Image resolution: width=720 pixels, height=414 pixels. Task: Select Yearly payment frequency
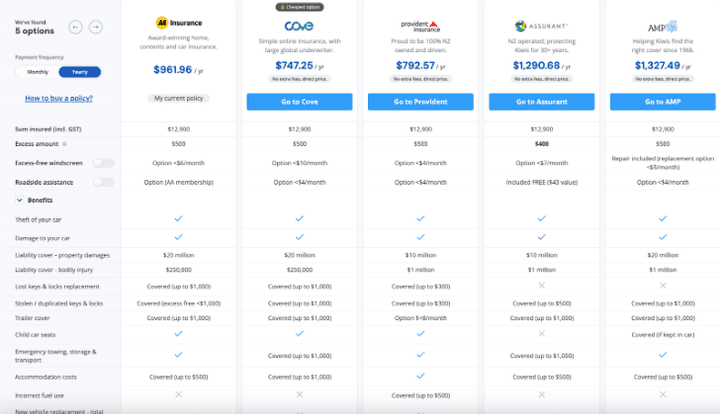coord(79,72)
